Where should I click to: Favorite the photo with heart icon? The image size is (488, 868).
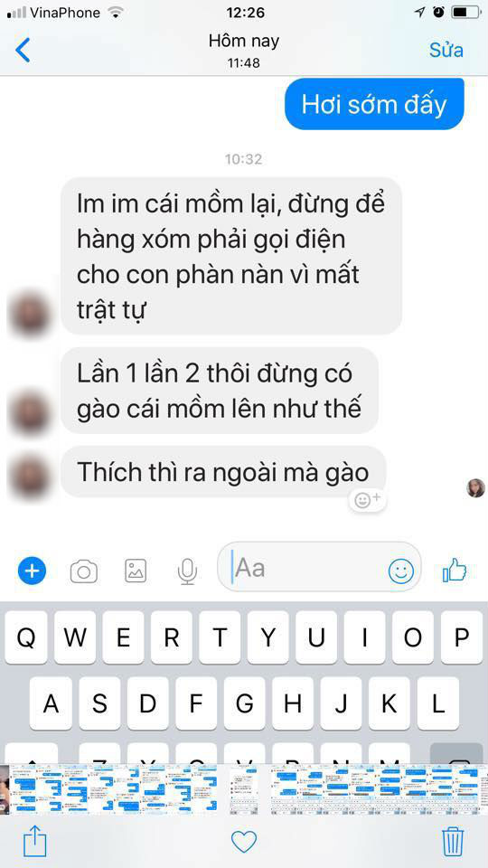click(244, 842)
